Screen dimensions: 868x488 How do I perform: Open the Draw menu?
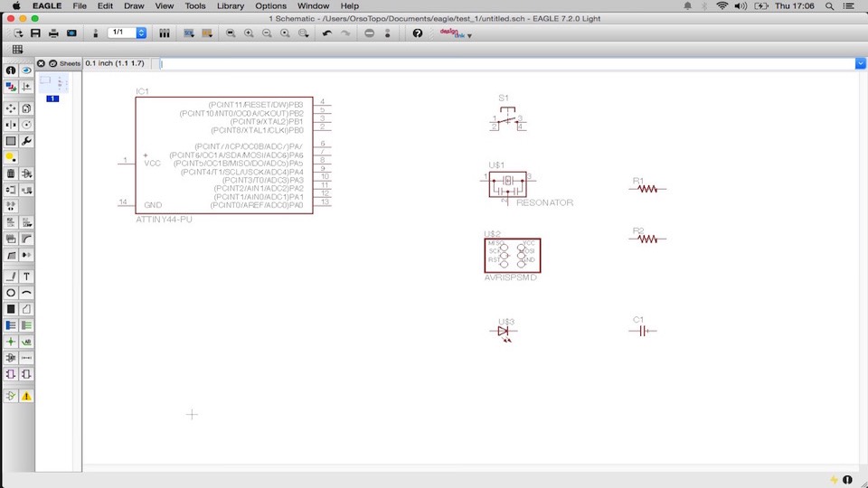[x=134, y=5]
